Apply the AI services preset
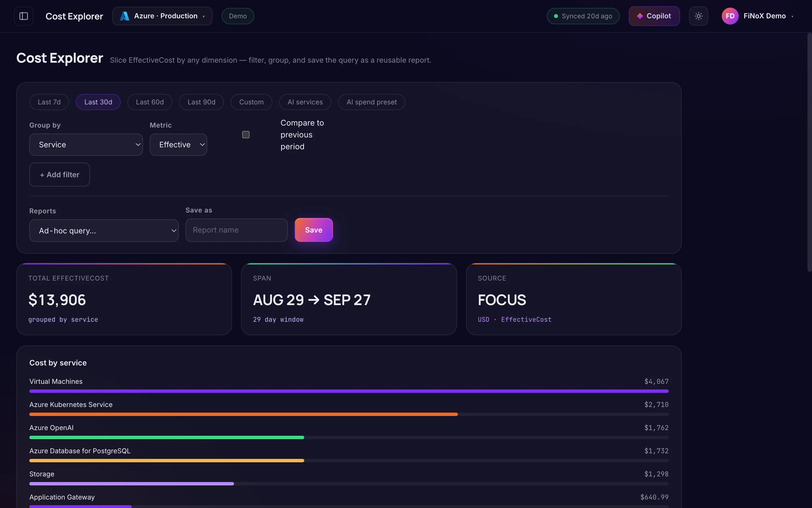 (x=305, y=102)
